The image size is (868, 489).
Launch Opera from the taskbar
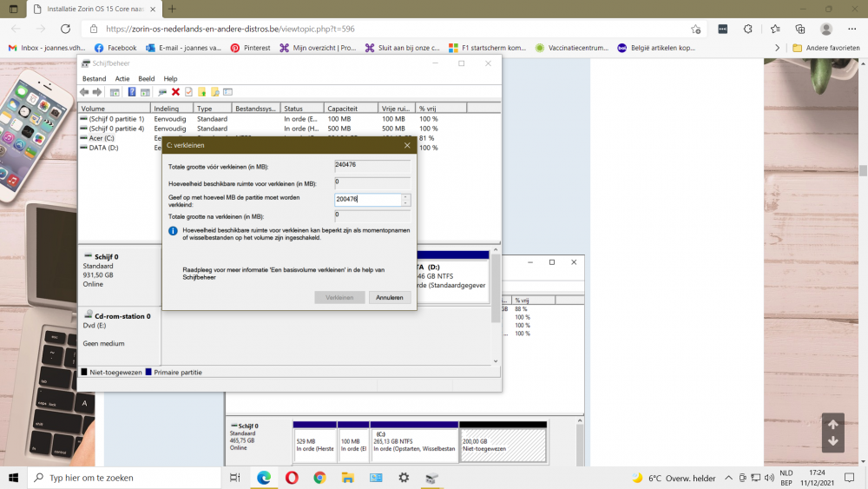coord(292,478)
